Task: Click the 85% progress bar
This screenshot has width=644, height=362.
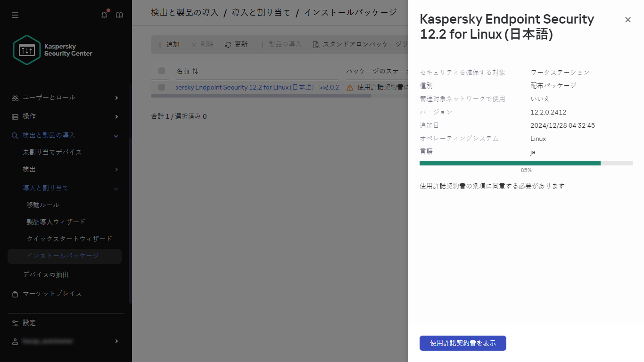Action: click(x=526, y=163)
